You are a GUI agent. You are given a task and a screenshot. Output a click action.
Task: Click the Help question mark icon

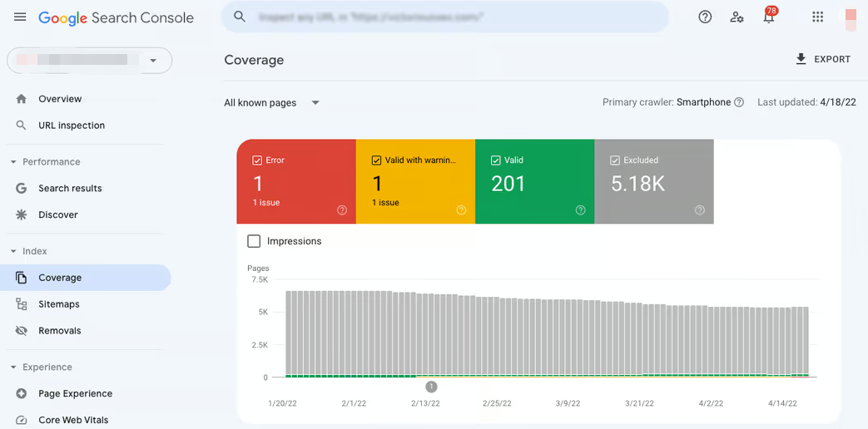[705, 17]
